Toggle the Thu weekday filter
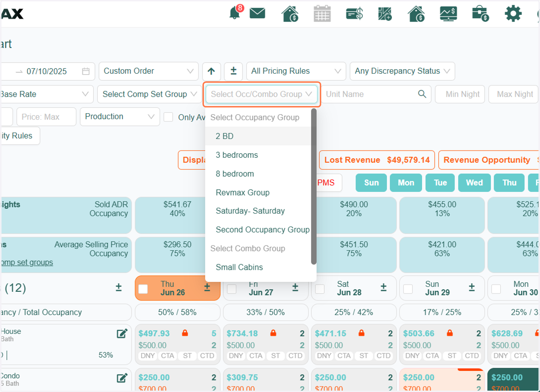The image size is (540, 392). [x=509, y=183]
